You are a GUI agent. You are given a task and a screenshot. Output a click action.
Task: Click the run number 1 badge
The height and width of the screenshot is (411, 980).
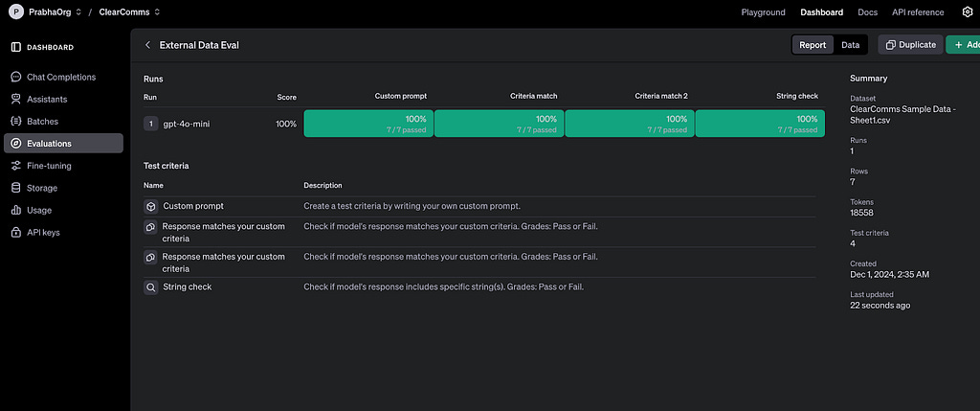150,124
